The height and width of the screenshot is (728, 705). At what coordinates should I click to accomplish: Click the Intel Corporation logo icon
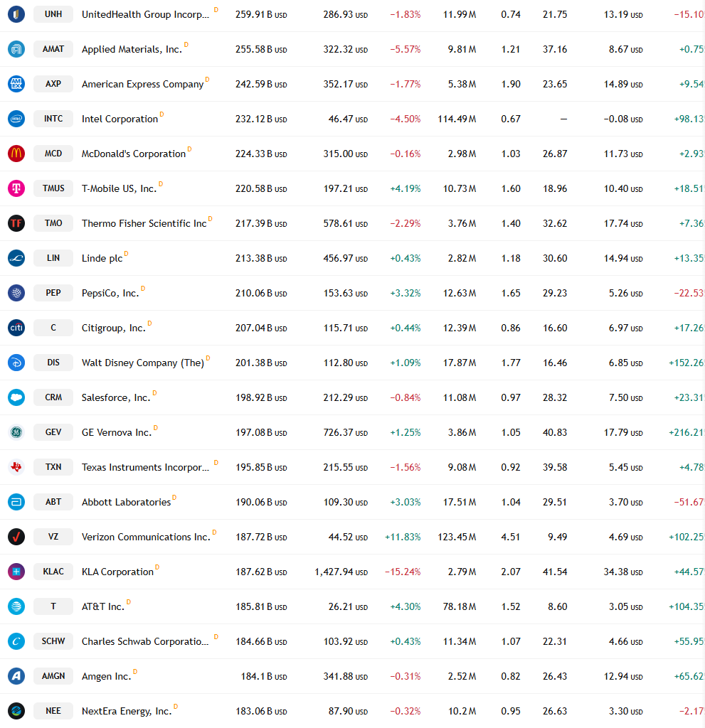point(16,119)
